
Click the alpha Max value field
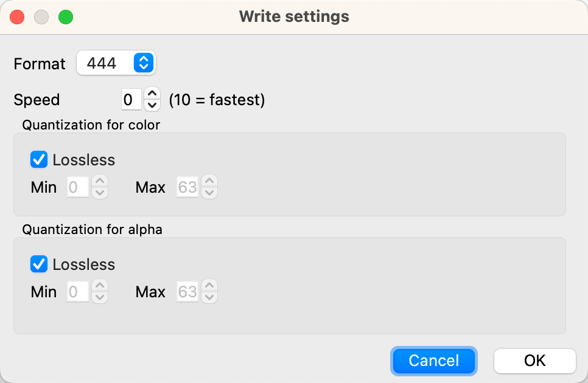tap(187, 292)
